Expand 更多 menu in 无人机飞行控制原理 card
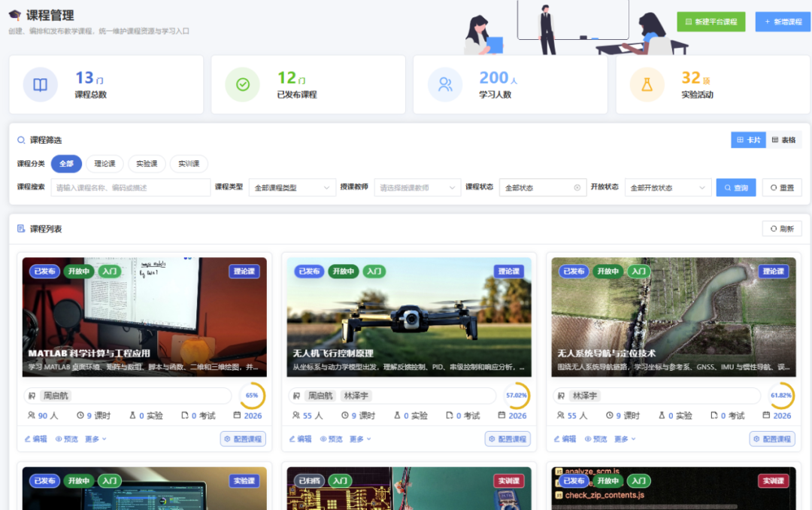 point(360,439)
